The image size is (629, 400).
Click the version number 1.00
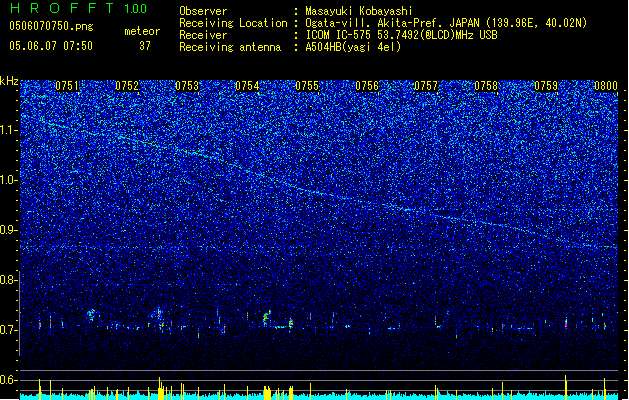click(x=136, y=9)
